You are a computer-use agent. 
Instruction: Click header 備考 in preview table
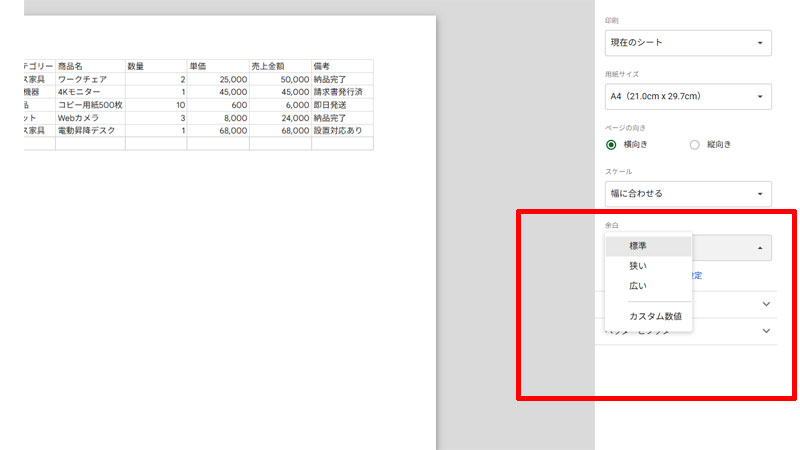pos(342,66)
